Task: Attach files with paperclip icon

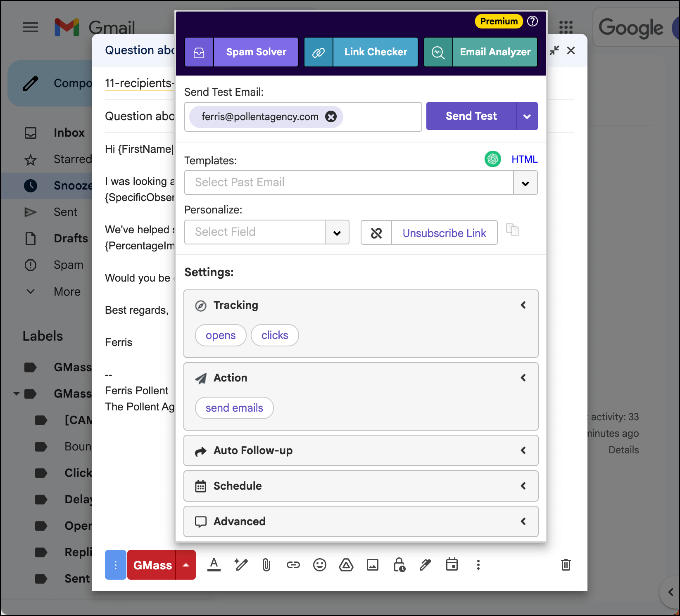Action: point(266,564)
